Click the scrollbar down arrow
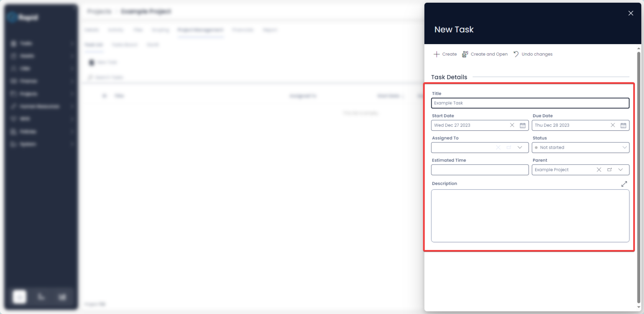 click(x=639, y=307)
